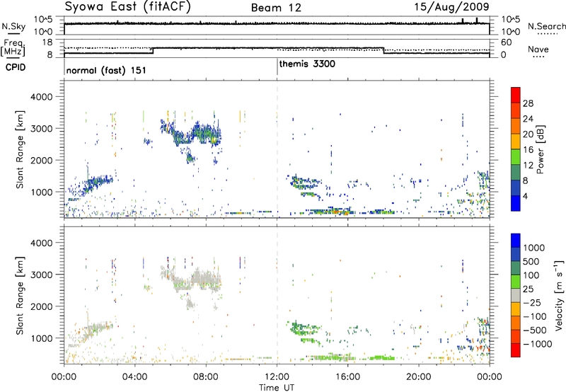Click the '04:00' time axis label
Viewport: 566px width, 392px height.
[134, 377]
